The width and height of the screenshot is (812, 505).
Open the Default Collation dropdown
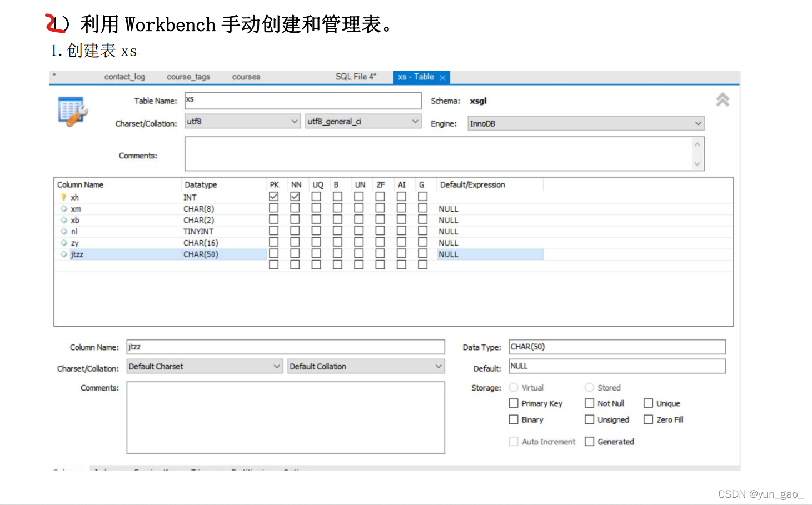click(366, 367)
